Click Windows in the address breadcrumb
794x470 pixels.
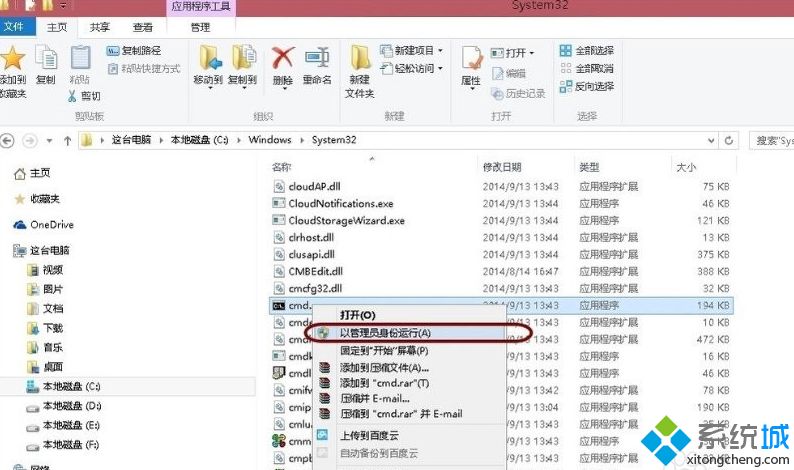270,140
